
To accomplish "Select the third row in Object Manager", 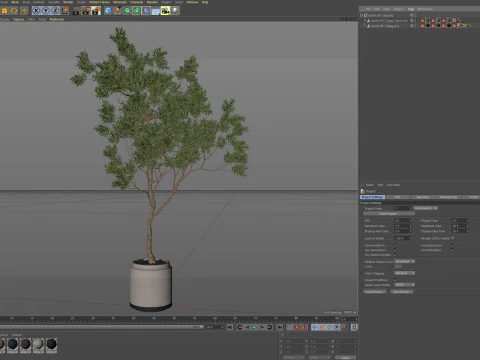I will click(x=384, y=26).
